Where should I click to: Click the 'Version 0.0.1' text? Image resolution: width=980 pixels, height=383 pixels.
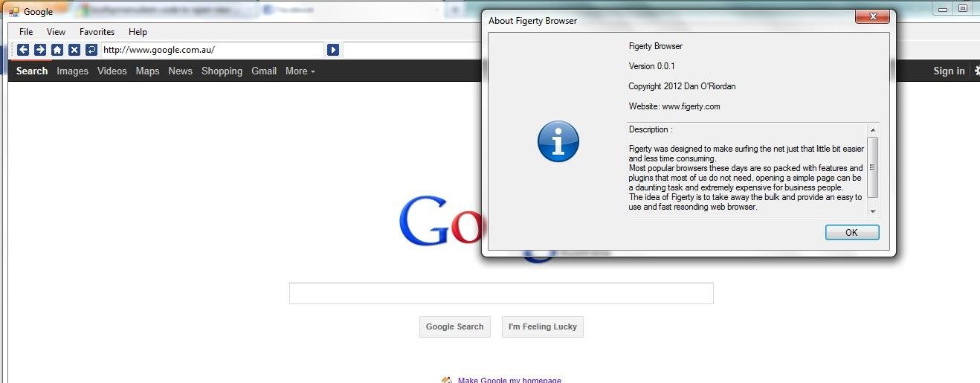(x=652, y=66)
